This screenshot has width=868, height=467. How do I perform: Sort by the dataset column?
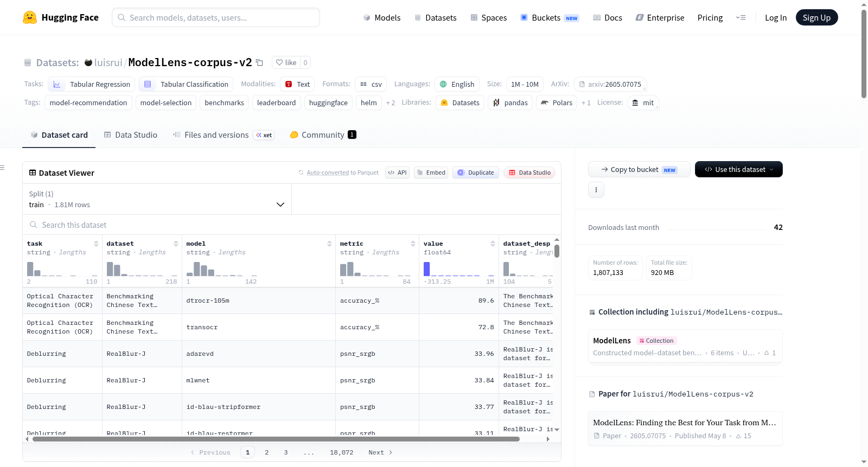point(176,244)
